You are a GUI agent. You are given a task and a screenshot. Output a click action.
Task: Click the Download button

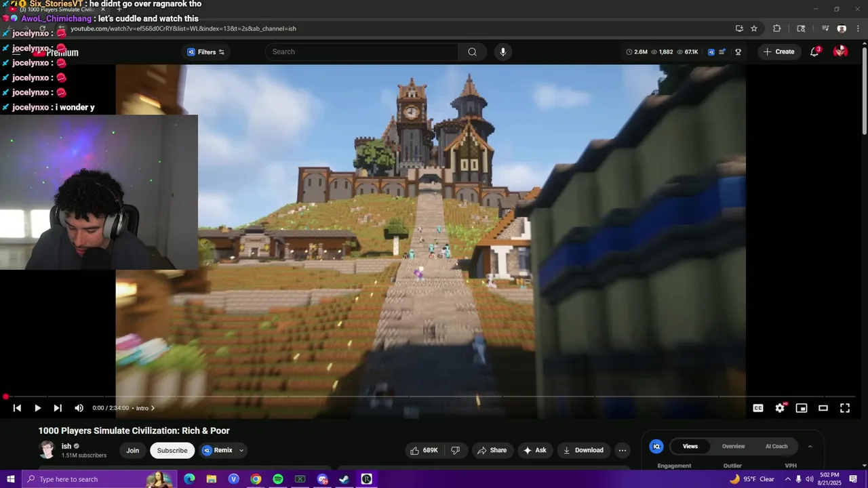(583, 450)
